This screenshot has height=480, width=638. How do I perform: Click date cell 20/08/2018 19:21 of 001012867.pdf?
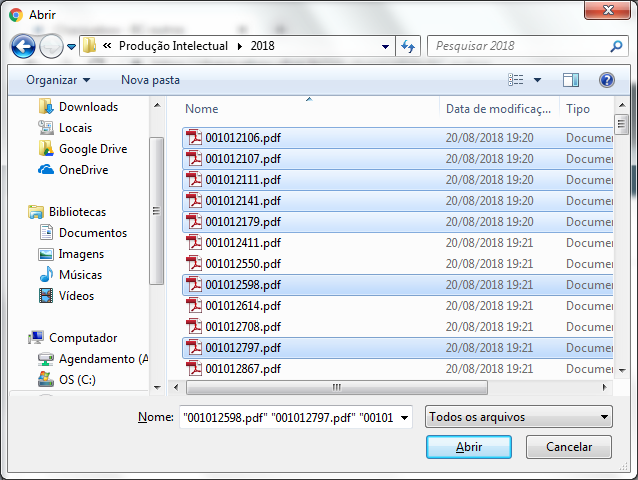click(x=489, y=369)
